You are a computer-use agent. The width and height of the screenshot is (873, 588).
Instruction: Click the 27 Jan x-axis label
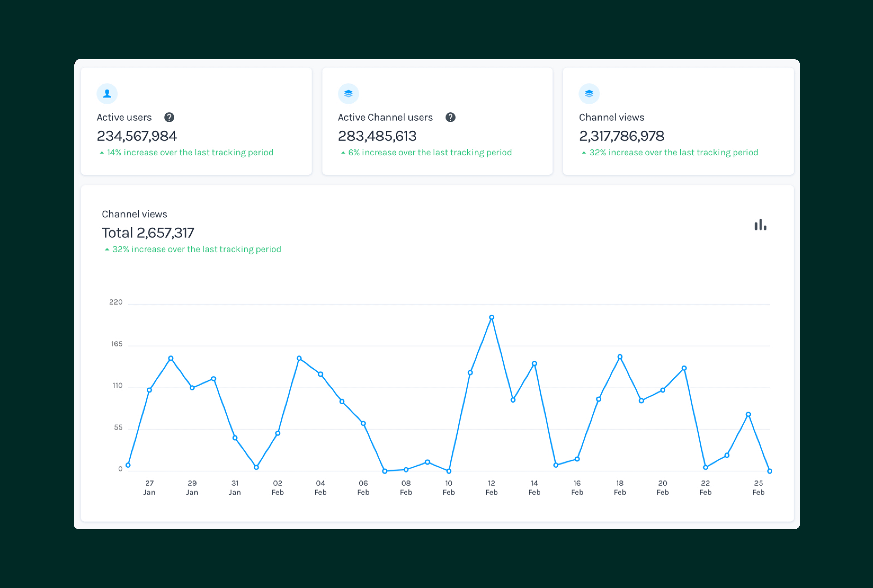[x=149, y=488]
